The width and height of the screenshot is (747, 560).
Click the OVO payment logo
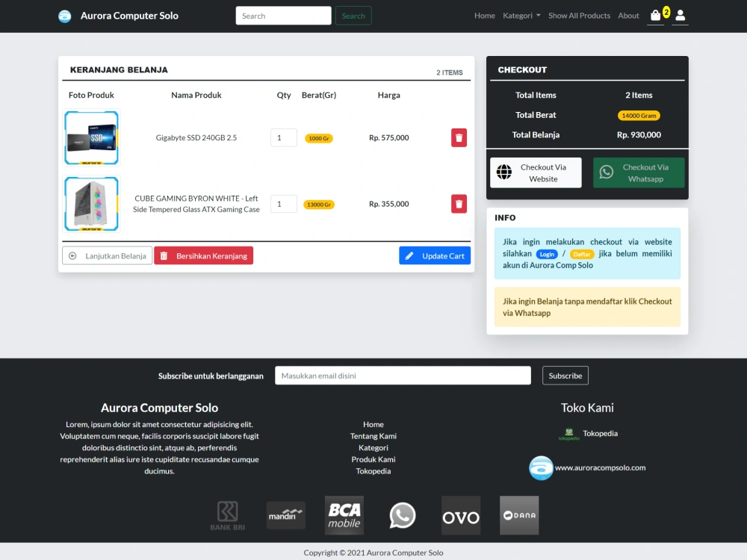(x=461, y=515)
